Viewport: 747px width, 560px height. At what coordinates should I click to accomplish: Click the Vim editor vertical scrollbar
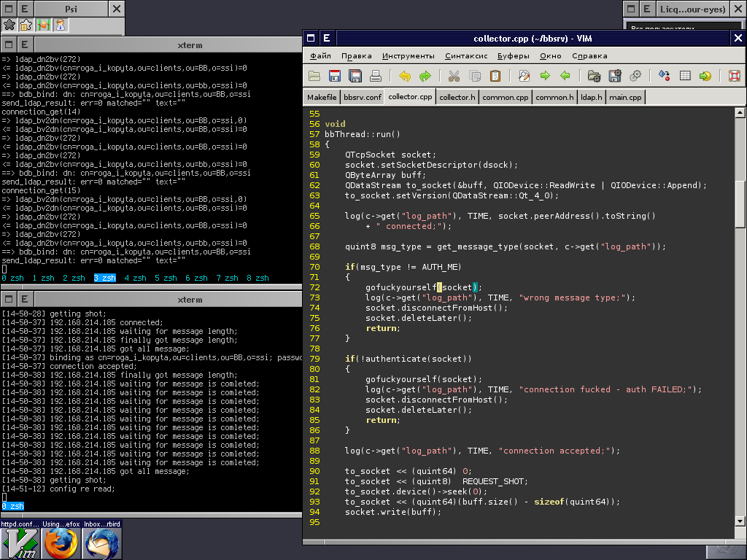[x=740, y=204]
